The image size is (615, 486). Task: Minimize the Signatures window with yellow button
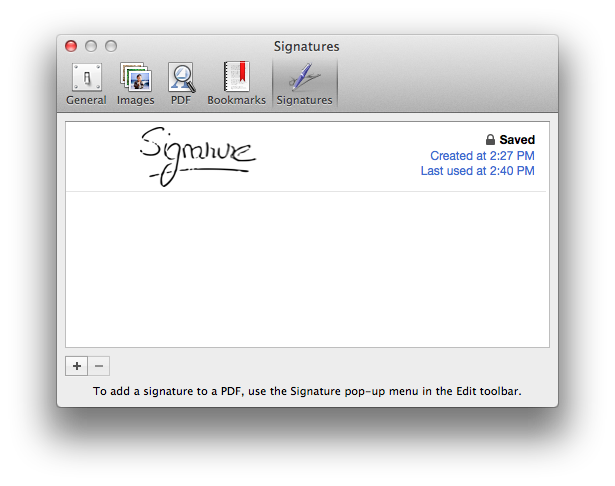[x=91, y=46]
